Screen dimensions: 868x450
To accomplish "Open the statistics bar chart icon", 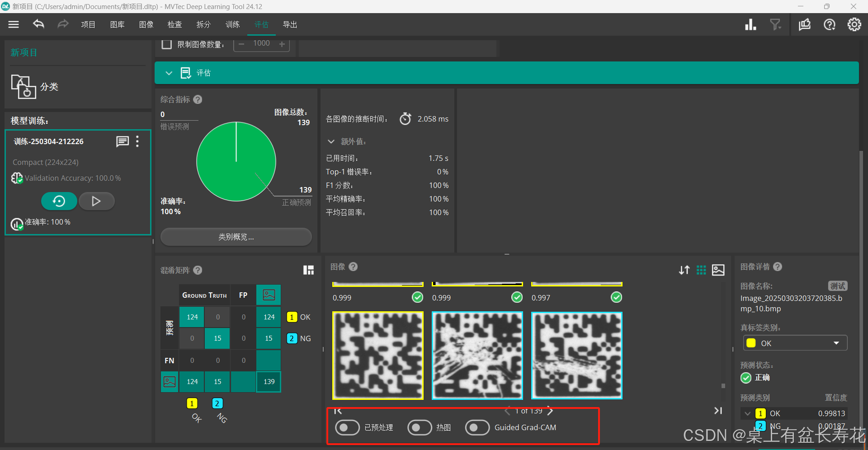I will [x=750, y=24].
